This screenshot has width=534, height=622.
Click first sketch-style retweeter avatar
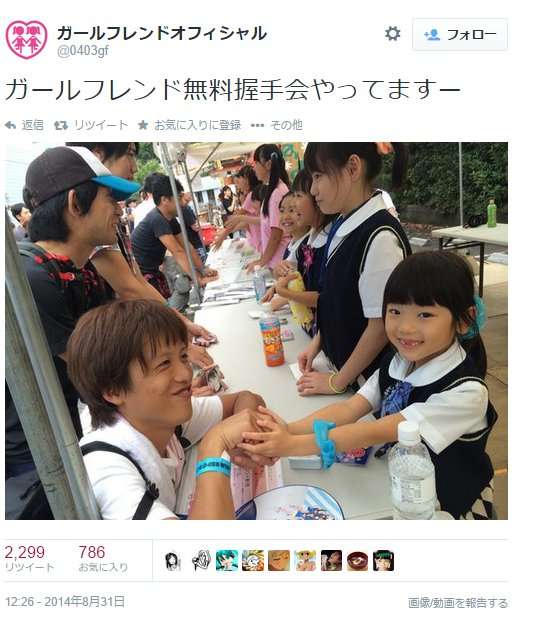[173, 561]
